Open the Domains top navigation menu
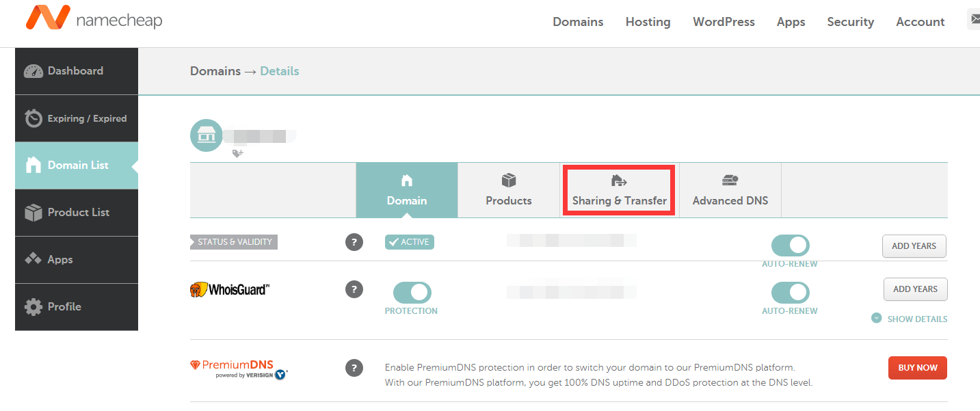 [578, 22]
